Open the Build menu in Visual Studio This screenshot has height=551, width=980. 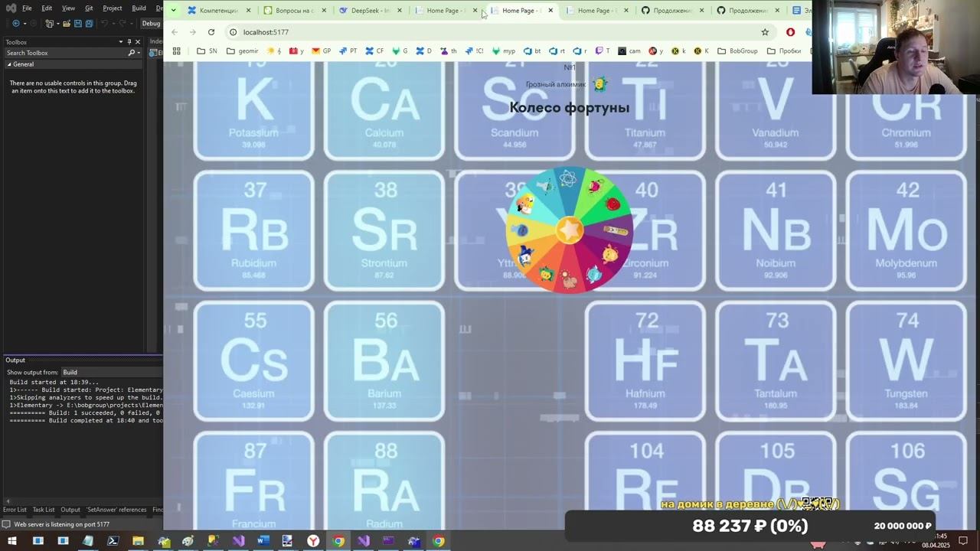(139, 8)
